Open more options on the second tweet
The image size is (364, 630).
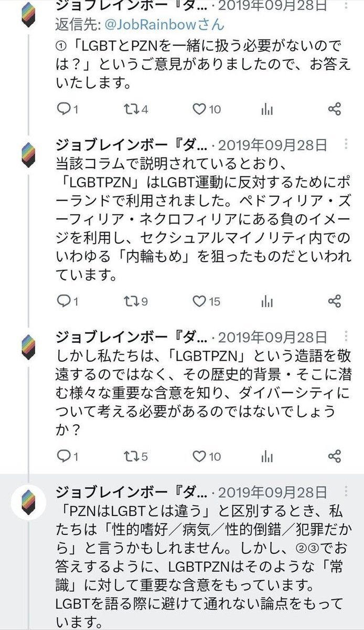coord(346,144)
